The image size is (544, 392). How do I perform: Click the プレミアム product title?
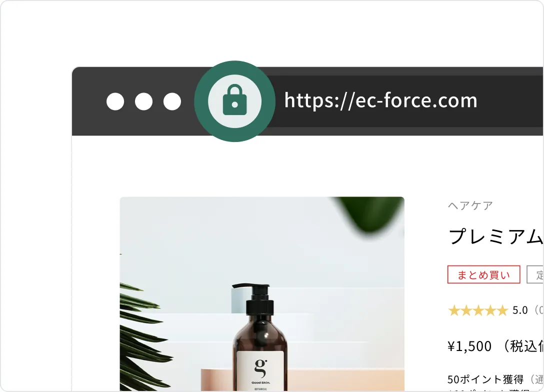(x=496, y=236)
